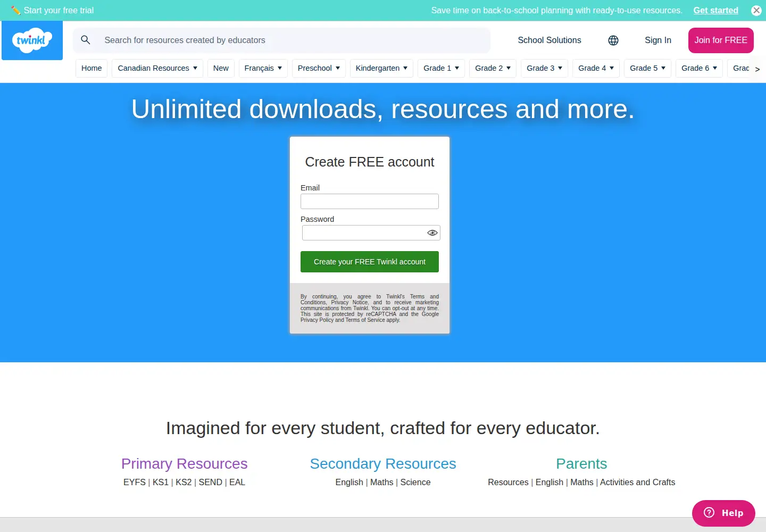Expand Canadian Resources dropdown
This screenshot has width=766, height=532.
157,68
